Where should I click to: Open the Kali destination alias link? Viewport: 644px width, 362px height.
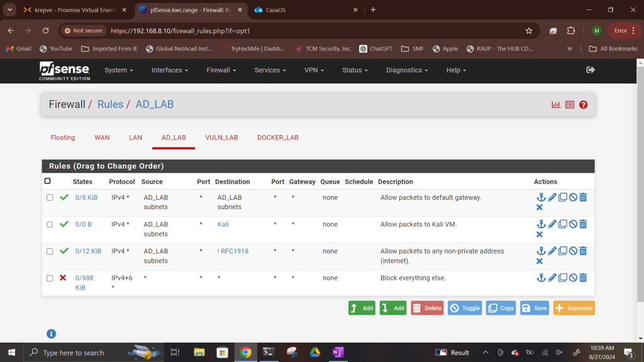coord(223,224)
